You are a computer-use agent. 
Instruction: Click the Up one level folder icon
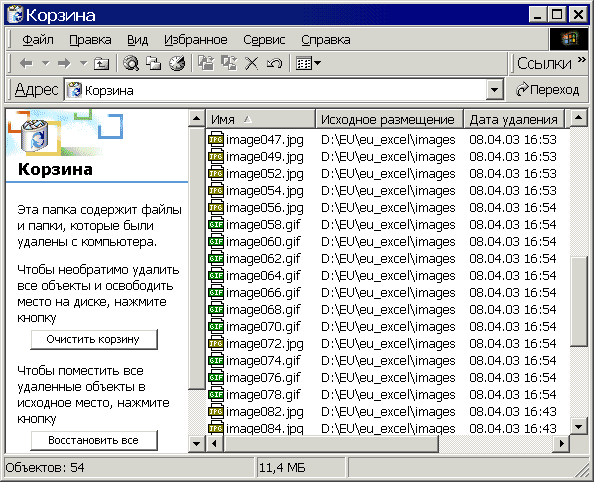point(101,63)
